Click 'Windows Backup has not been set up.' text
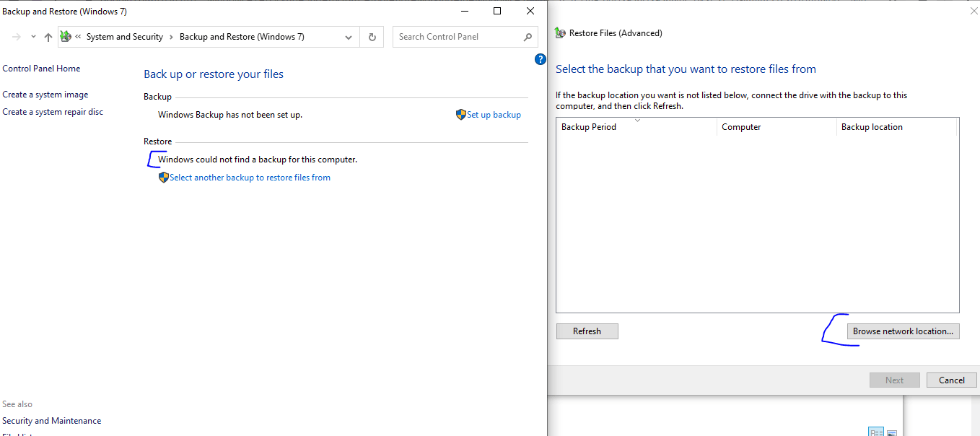 pyautogui.click(x=230, y=115)
